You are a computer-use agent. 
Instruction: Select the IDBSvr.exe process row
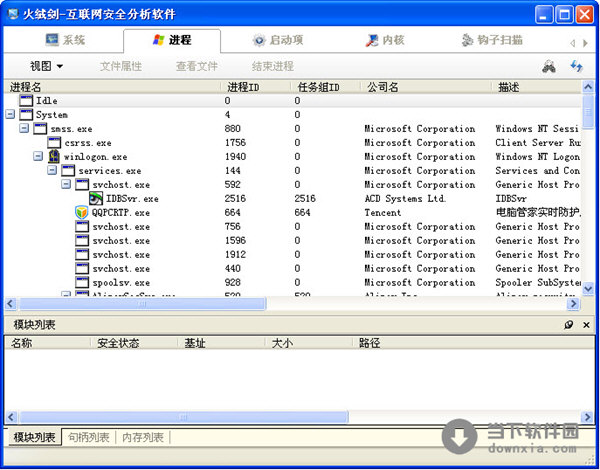pyautogui.click(x=293, y=199)
